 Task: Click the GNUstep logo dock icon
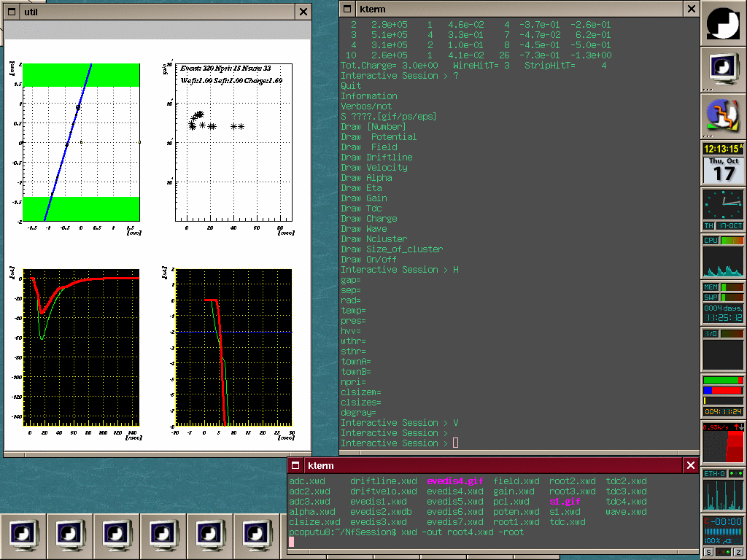[x=723, y=23]
